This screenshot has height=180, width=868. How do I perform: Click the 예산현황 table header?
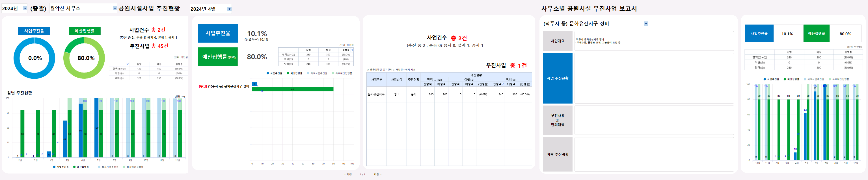point(476,75)
